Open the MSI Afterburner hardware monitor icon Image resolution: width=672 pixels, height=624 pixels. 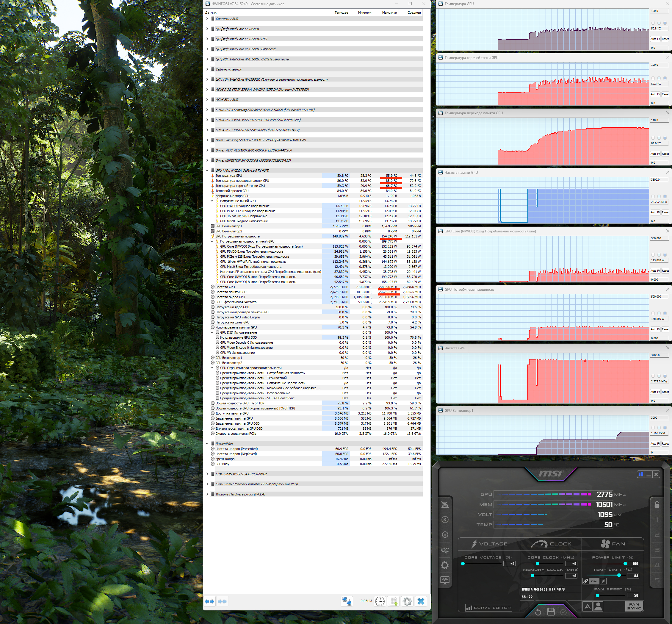[x=445, y=580]
